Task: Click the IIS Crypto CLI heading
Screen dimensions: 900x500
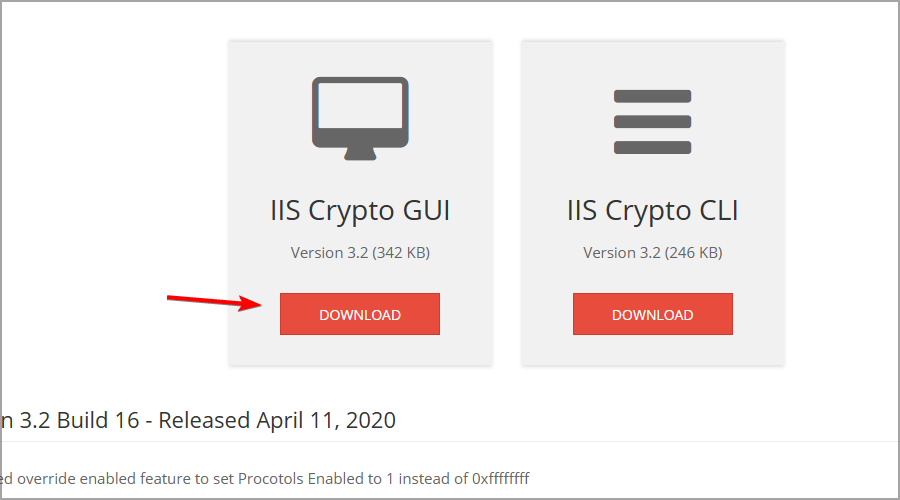Action: 653,211
